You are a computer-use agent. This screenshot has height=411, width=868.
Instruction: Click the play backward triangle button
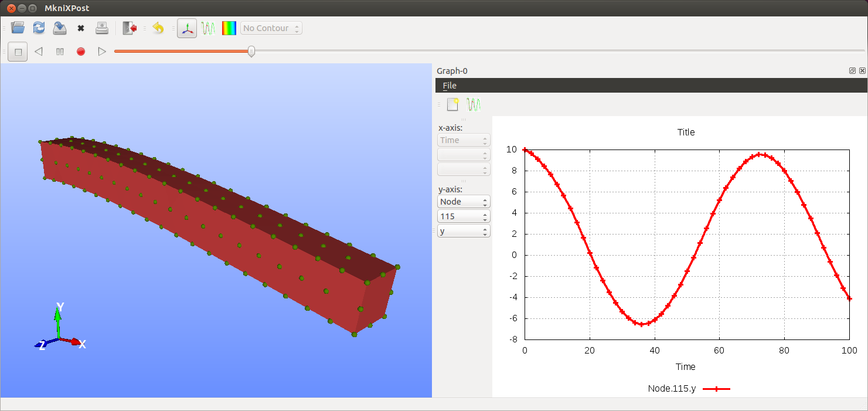pyautogui.click(x=39, y=52)
